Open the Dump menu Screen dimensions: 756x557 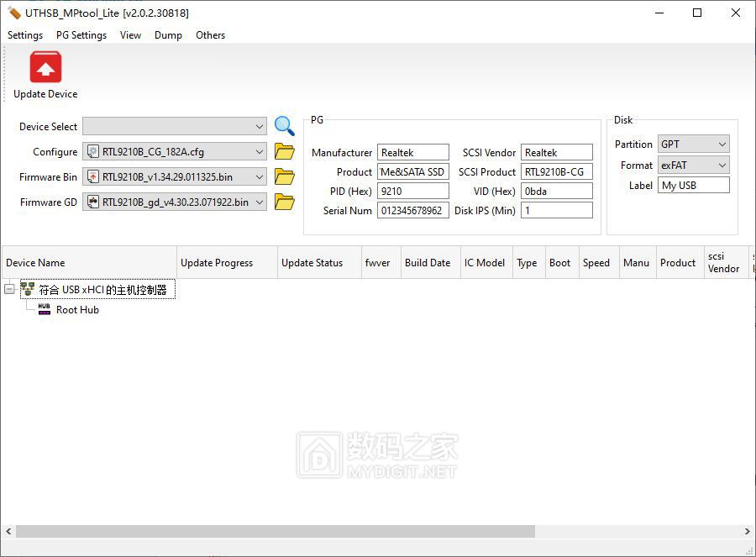168,35
